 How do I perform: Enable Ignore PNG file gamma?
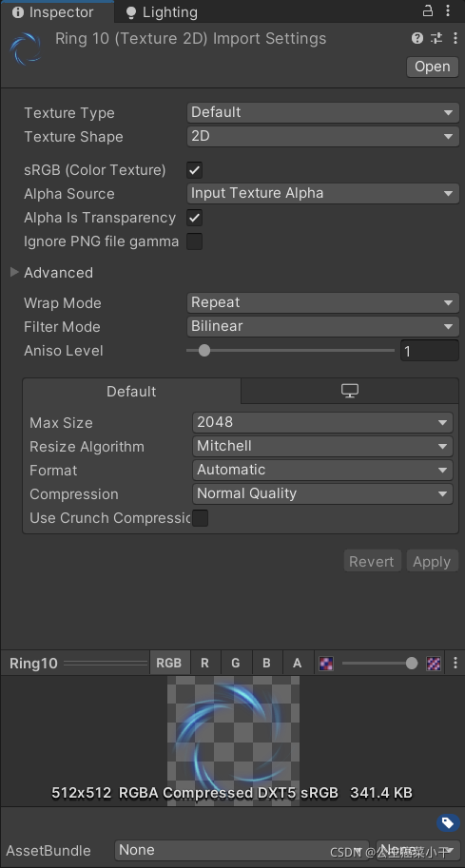tap(194, 241)
